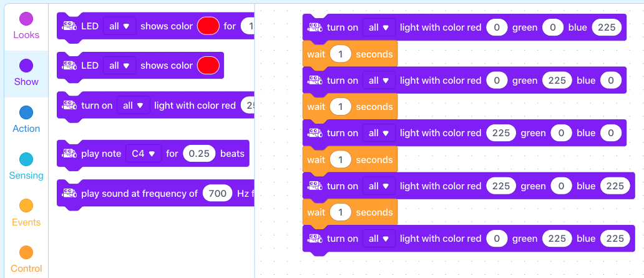Image resolution: width=644 pixels, height=278 pixels.
Task: Open 'all' dropdown in palette LED shows color block
Action: click(120, 66)
